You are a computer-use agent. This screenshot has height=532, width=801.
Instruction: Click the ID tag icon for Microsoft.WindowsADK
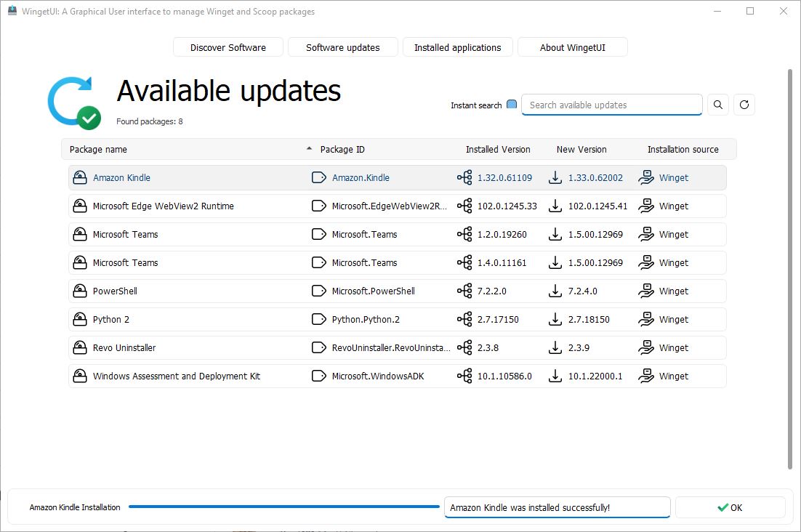pyautogui.click(x=319, y=376)
